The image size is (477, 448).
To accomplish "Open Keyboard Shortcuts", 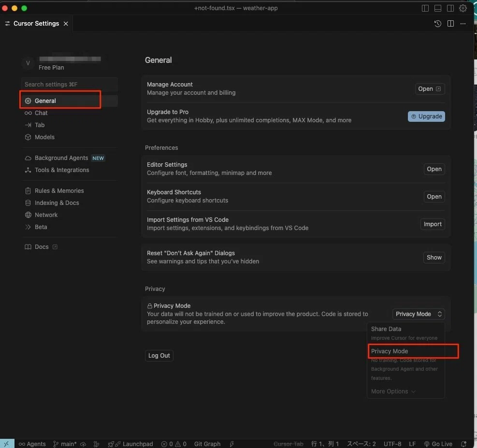I will (x=434, y=197).
